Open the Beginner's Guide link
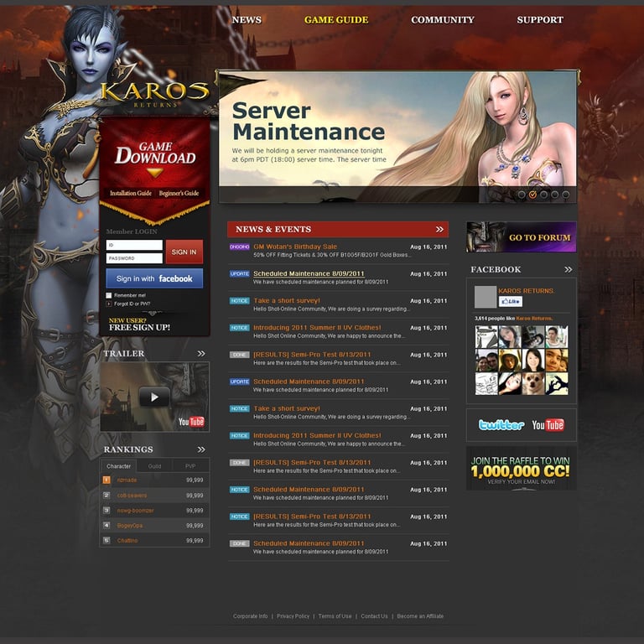This screenshot has width=644, height=644. 179,193
